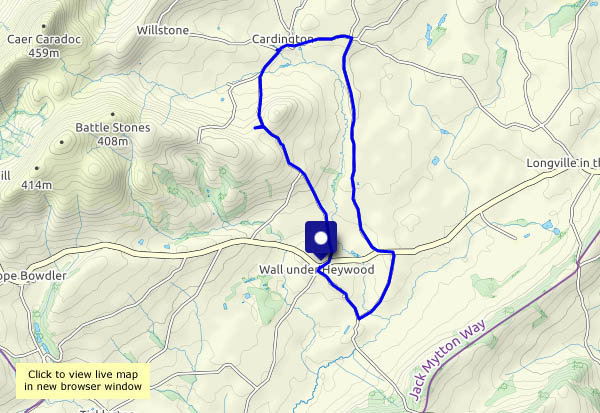Click the blue route's southernmost corner
This screenshot has width=600, height=413.
[x=359, y=318]
